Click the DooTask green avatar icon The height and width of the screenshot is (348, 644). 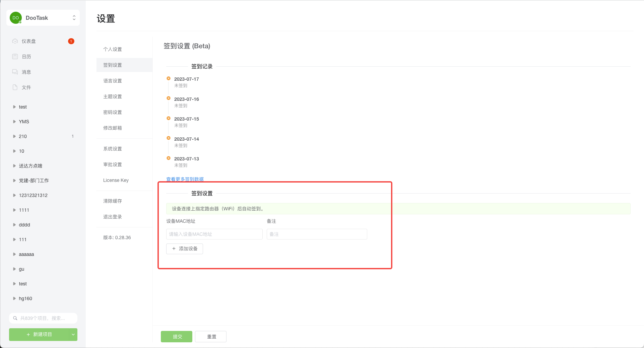16,18
